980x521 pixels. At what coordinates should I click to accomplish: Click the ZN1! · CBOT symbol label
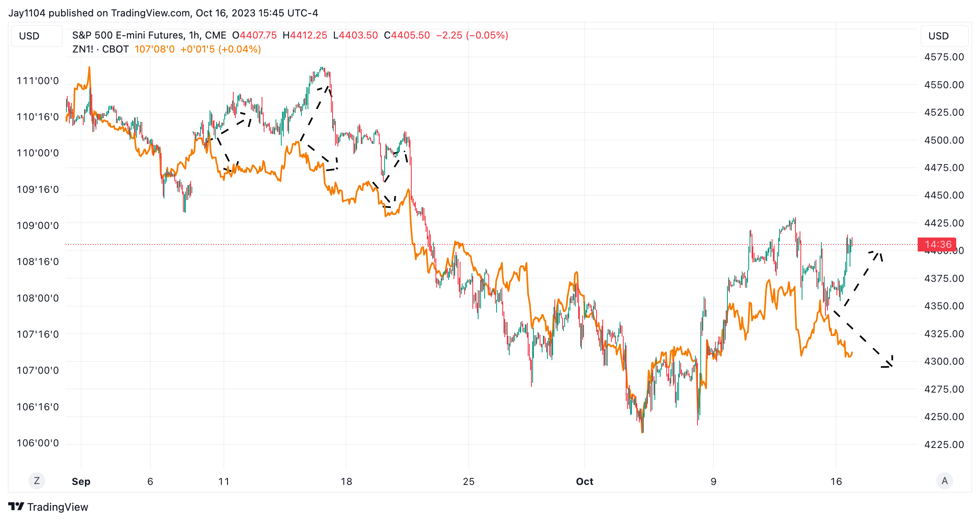click(100, 49)
